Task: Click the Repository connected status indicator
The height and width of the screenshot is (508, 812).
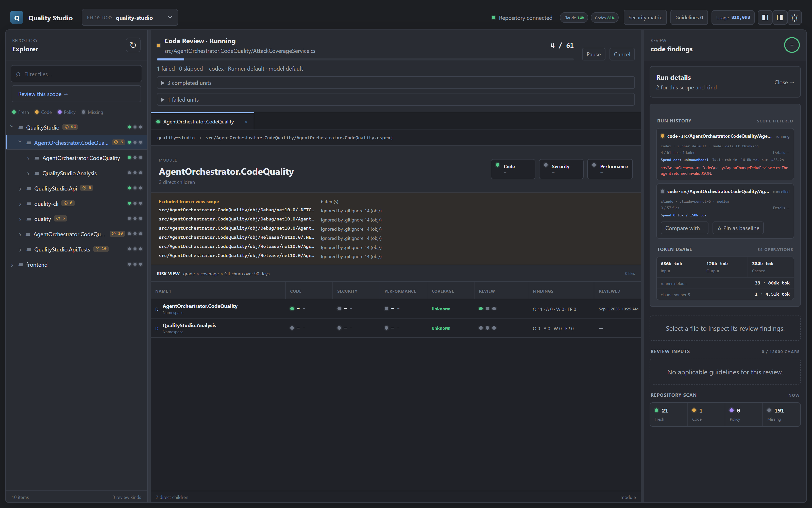Action: pyautogui.click(x=522, y=18)
